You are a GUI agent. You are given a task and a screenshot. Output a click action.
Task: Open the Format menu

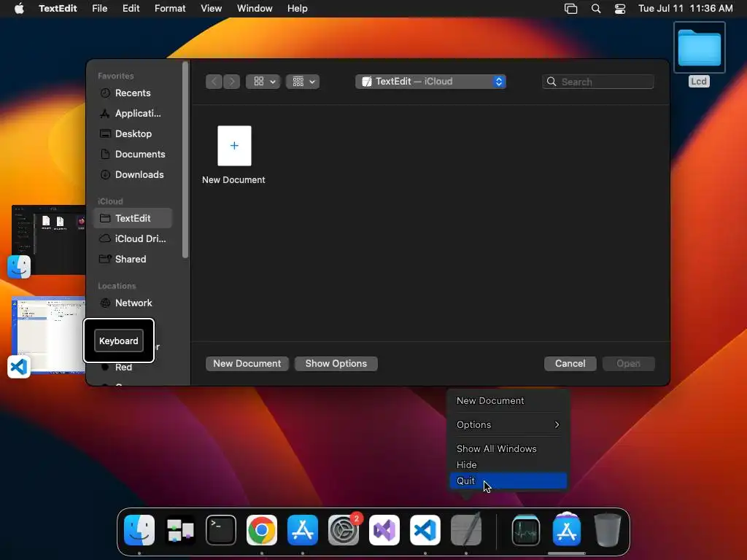(170, 9)
